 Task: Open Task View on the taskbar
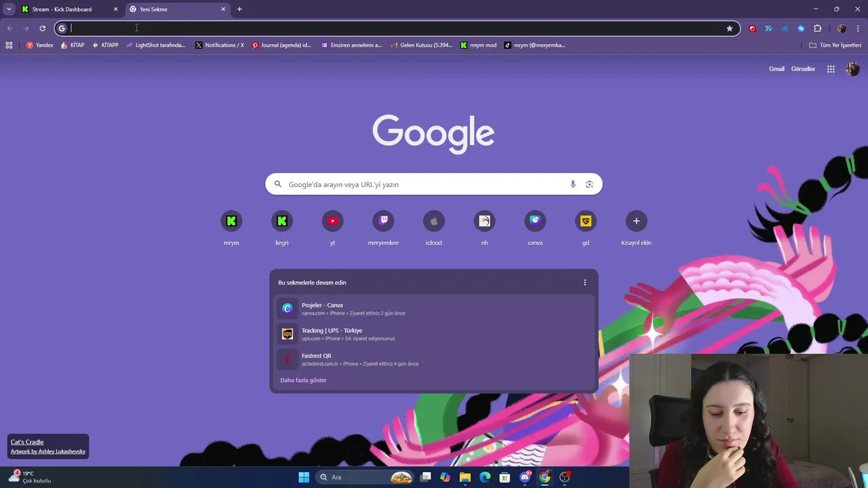(x=425, y=477)
